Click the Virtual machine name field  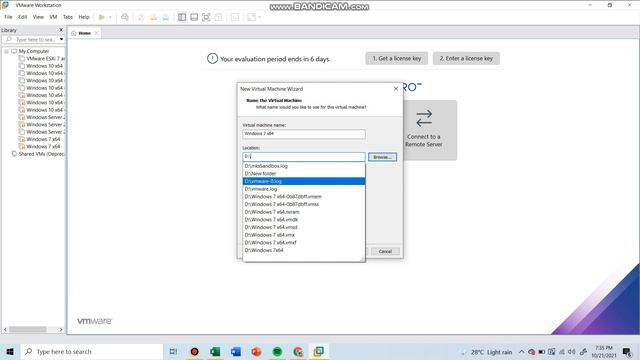(304, 134)
